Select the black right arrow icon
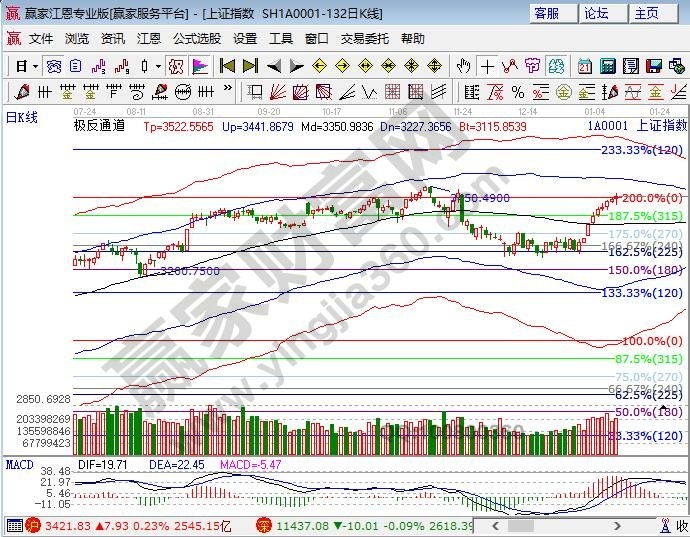 [296, 66]
